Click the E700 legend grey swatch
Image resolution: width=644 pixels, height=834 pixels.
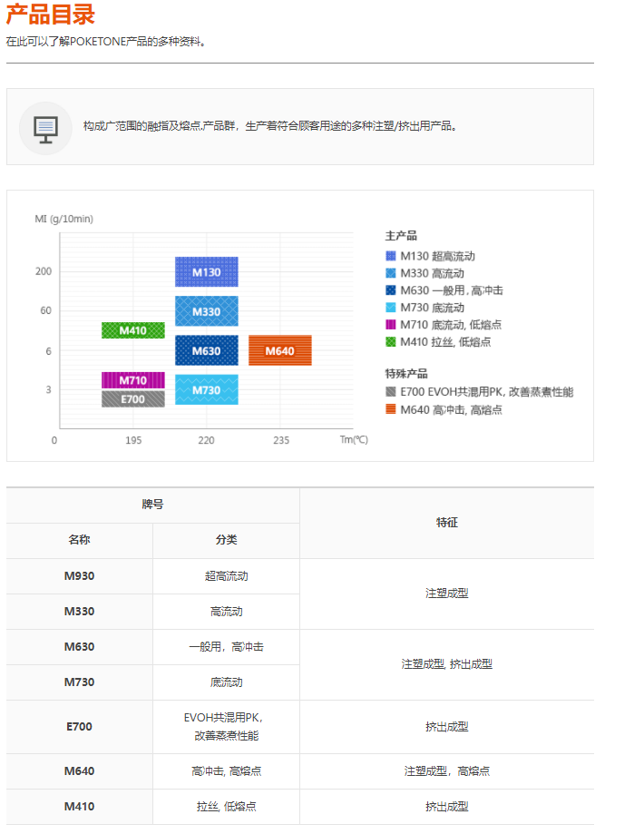pyautogui.click(x=390, y=392)
